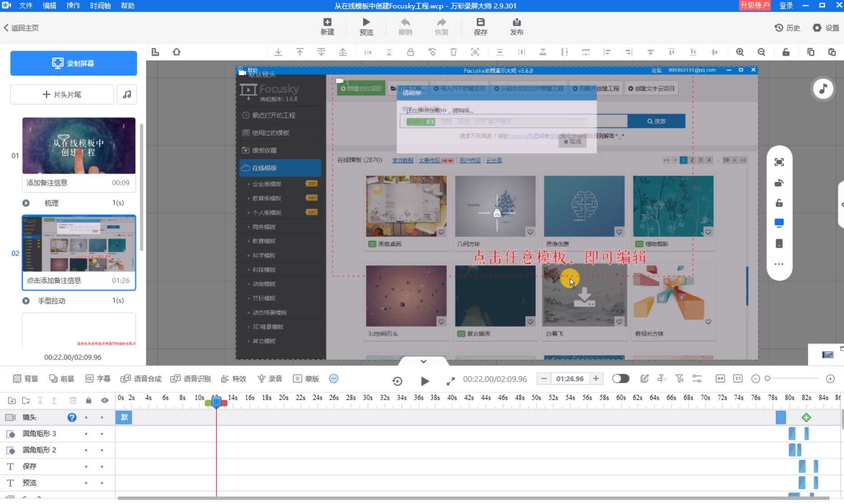Click the unlock icon in right floating panel
The height and width of the screenshot is (504, 844).
click(x=779, y=203)
